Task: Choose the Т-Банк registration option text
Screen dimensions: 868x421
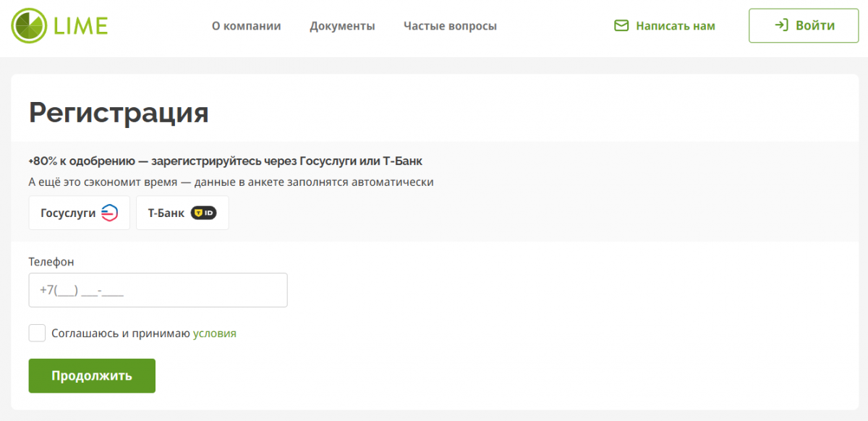Action: point(166,213)
